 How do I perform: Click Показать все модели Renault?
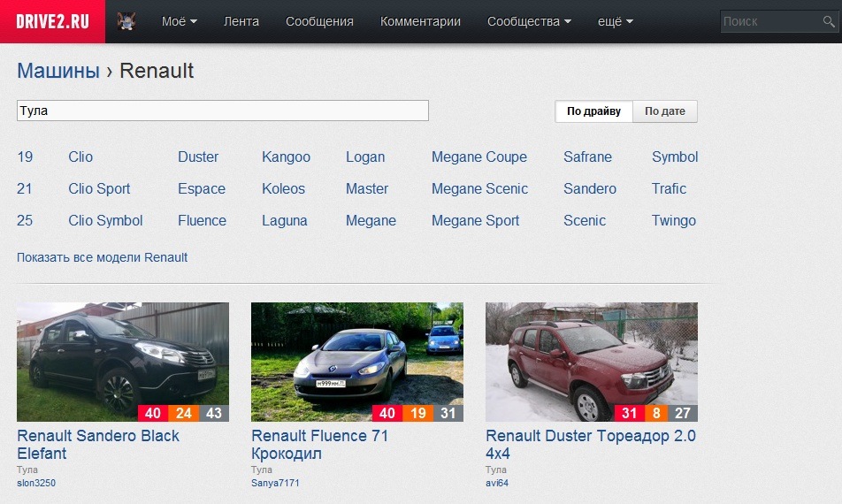[x=102, y=257]
